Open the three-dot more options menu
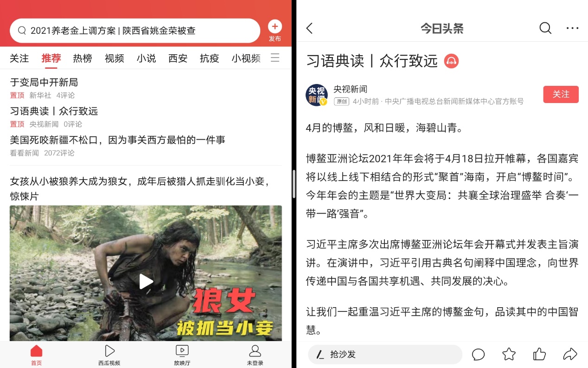The height and width of the screenshot is (368, 588). [572, 28]
